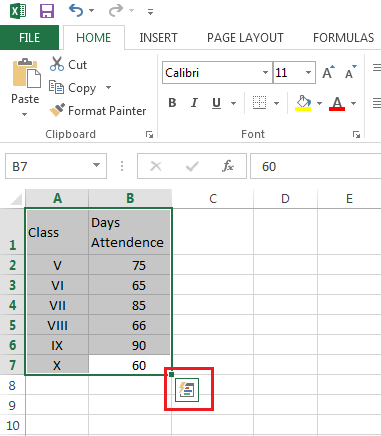Toggle Bold formatting
The height and width of the screenshot is (436, 381).
[x=172, y=103]
